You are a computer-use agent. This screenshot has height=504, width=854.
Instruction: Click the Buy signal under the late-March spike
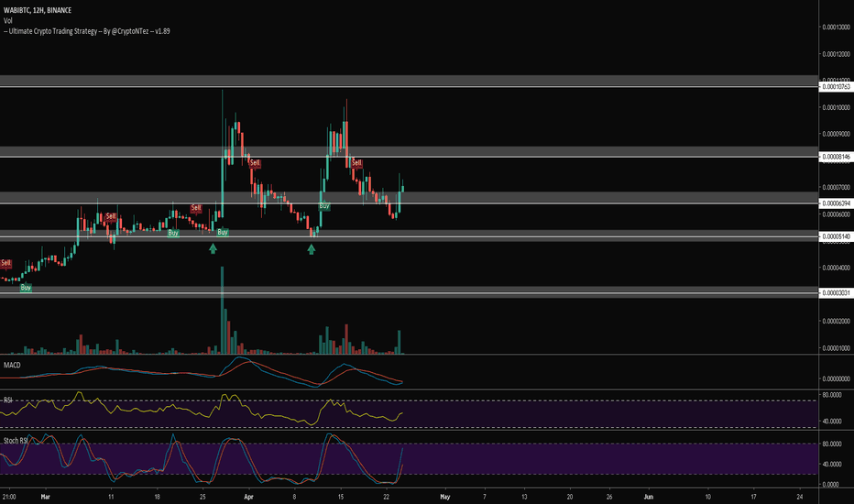223,232
